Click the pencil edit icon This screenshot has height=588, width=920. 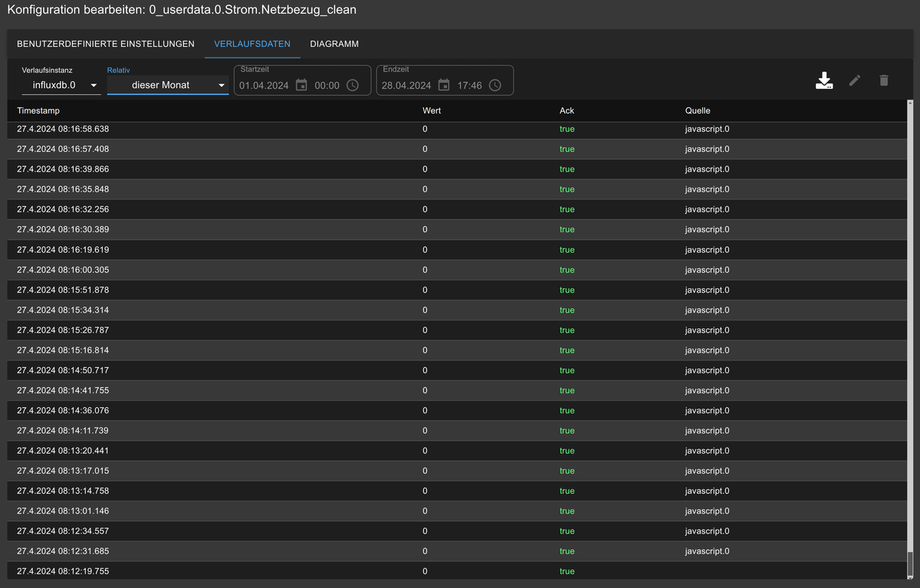(x=855, y=80)
